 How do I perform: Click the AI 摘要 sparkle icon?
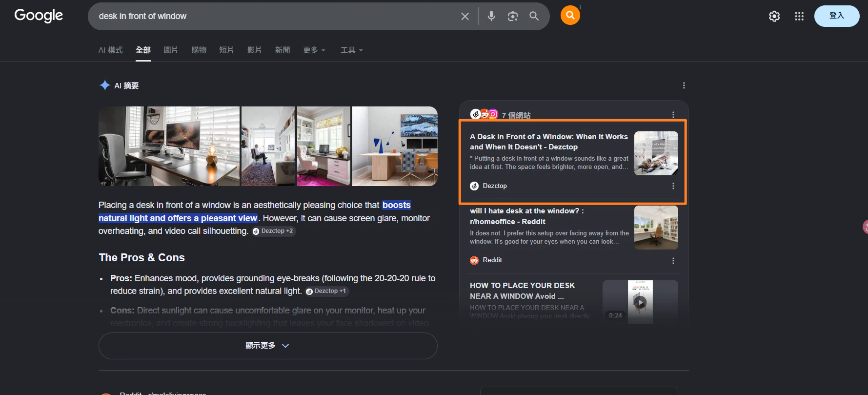coord(104,85)
